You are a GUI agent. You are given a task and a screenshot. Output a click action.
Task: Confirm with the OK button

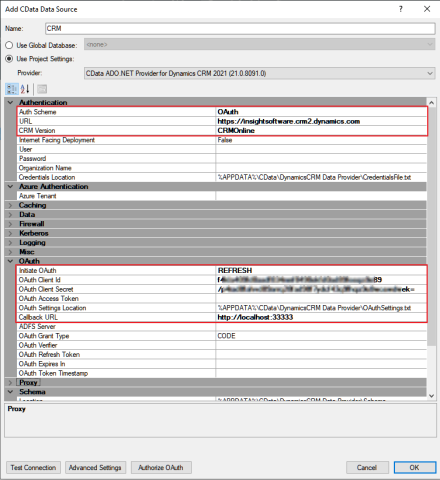click(x=415, y=468)
